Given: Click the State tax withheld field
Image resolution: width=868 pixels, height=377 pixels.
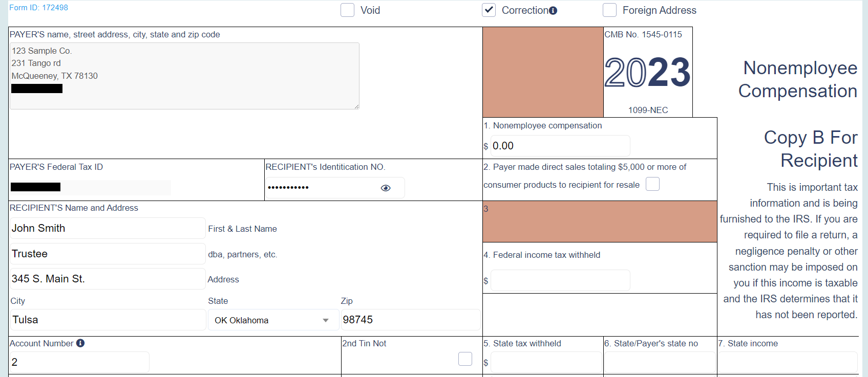Looking at the screenshot, I should click(x=546, y=362).
